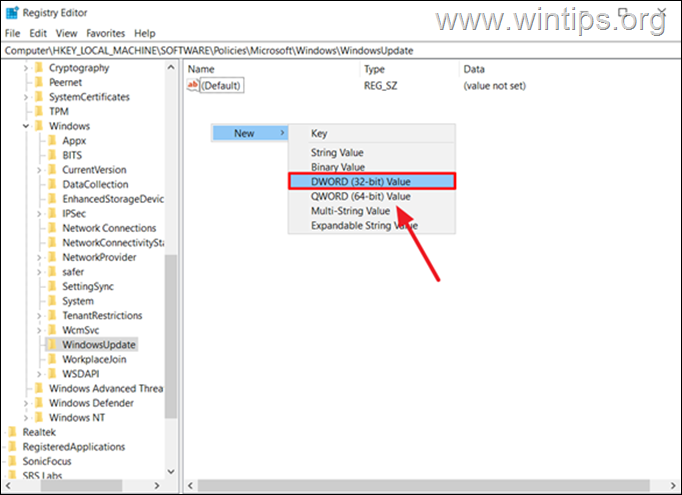This screenshot has width=682, height=495.
Task: Choose QWORD (64-bit) Value from submenu
Action: (x=372, y=196)
